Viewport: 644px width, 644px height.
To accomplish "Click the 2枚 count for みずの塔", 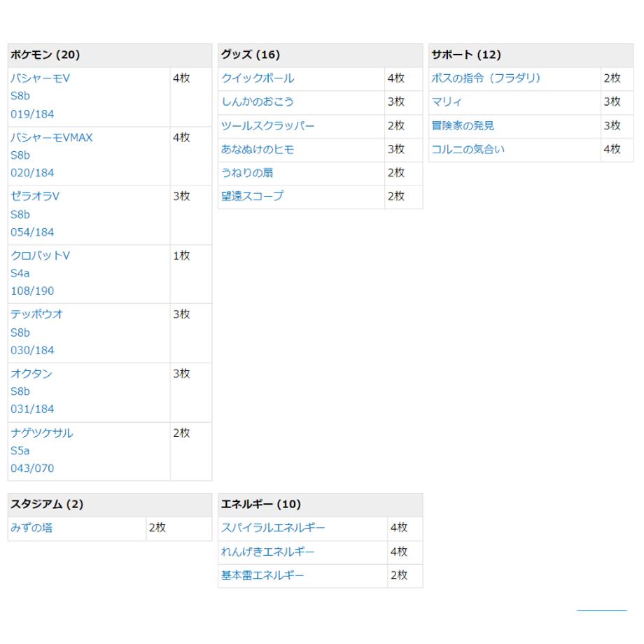I will (x=157, y=527).
